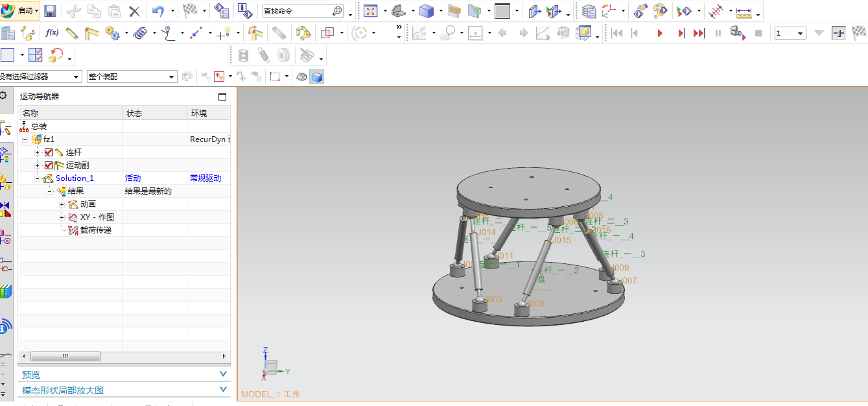Select the Link creation tool

[x=71, y=32]
